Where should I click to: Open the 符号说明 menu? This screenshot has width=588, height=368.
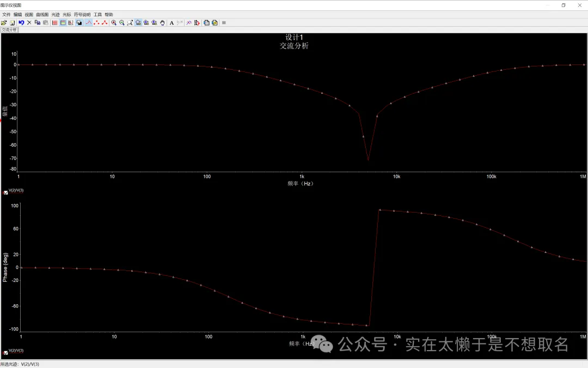[82, 15]
